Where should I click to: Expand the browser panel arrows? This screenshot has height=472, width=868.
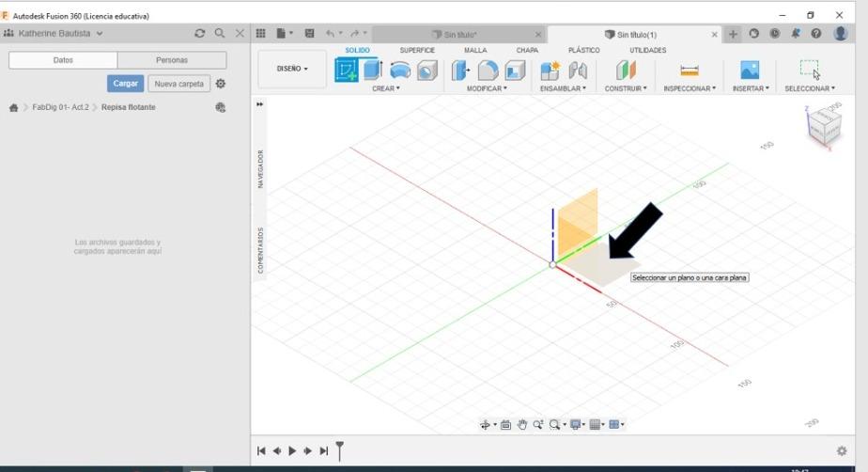point(259,104)
